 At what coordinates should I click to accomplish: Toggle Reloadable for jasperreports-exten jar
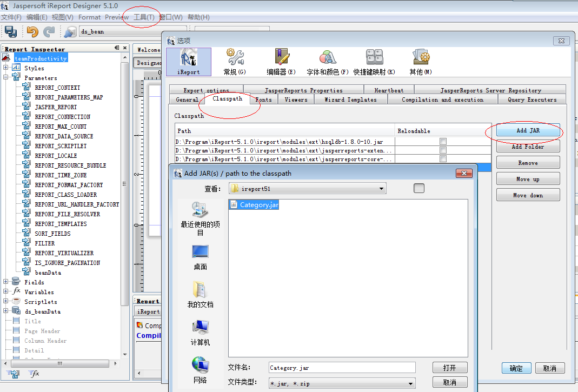(x=443, y=150)
